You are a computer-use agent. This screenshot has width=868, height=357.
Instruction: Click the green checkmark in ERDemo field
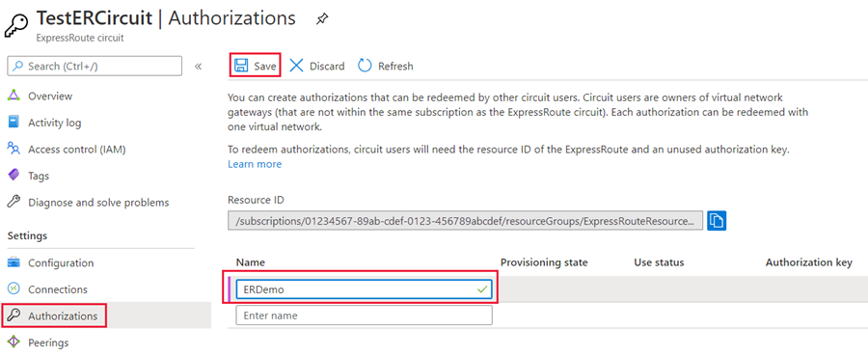coord(482,288)
